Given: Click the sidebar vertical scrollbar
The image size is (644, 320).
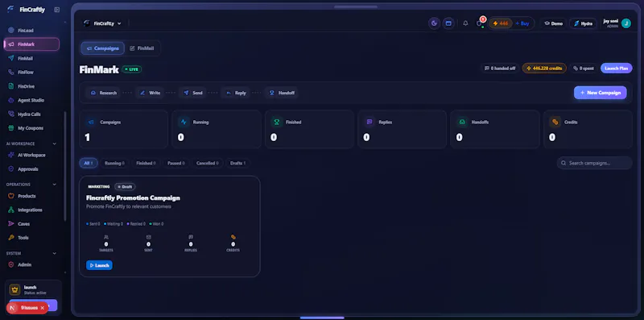Looking at the screenshot, I should click(x=64, y=166).
